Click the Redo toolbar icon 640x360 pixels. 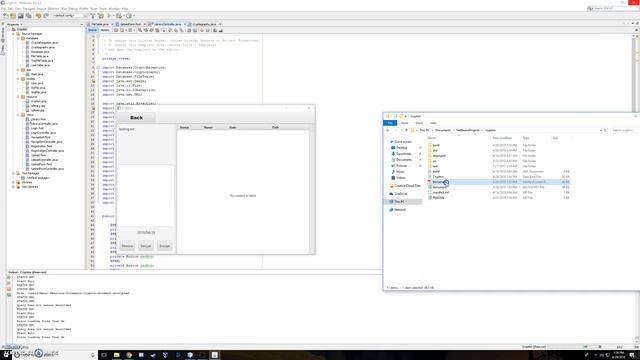pyautogui.click(x=46, y=16)
